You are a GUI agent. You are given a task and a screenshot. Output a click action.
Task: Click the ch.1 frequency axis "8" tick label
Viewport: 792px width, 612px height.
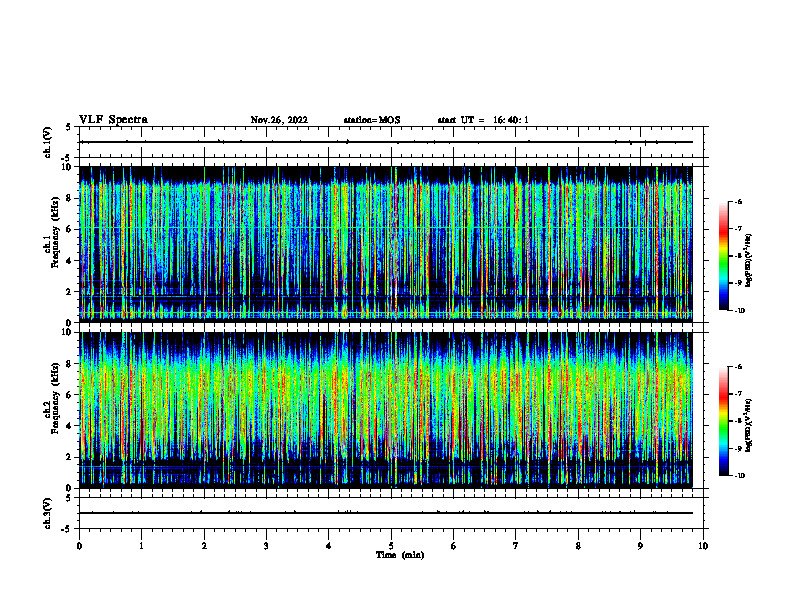tap(70, 198)
